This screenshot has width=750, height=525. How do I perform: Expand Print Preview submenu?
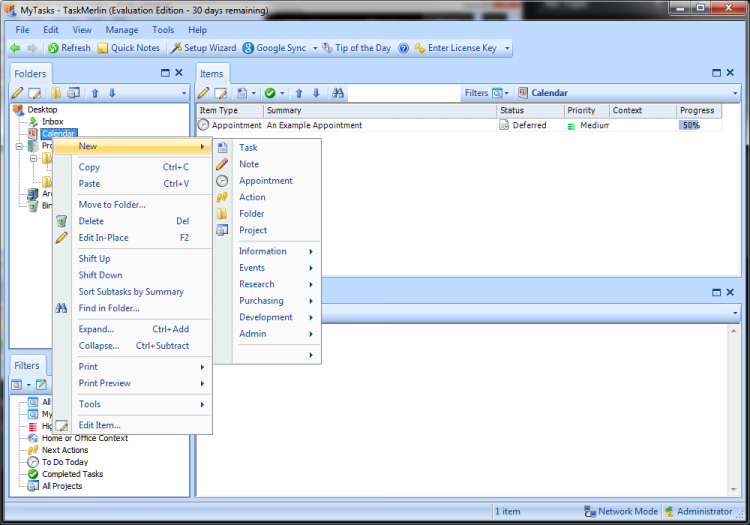132,383
